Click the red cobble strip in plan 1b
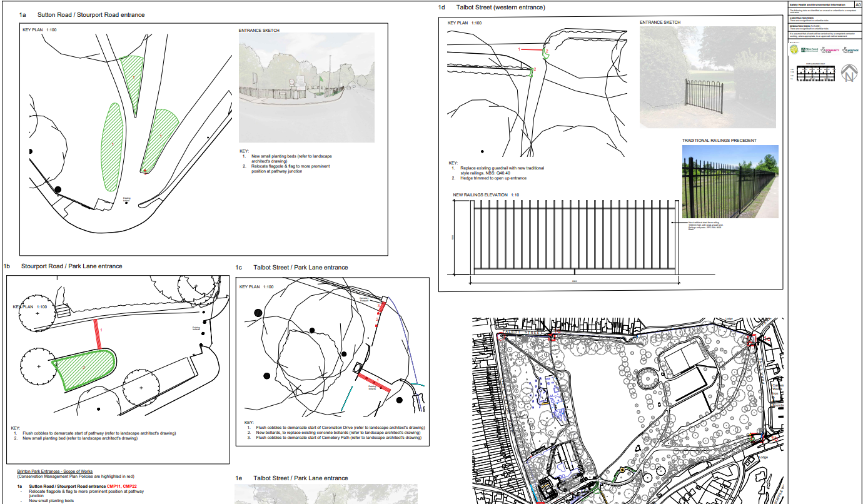The image size is (863, 504). pyautogui.click(x=98, y=334)
